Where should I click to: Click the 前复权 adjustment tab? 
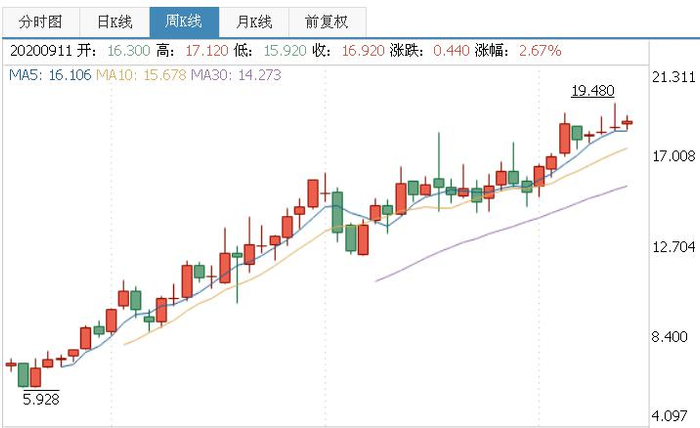pos(327,21)
